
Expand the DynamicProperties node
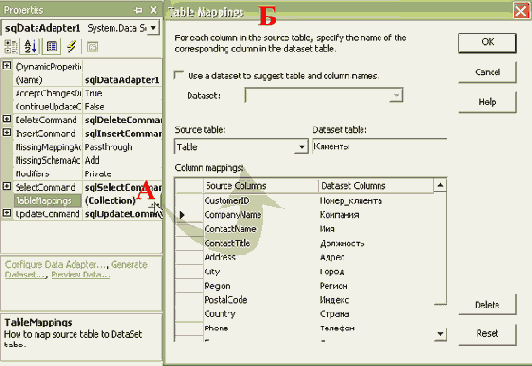pyautogui.click(x=7, y=65)
